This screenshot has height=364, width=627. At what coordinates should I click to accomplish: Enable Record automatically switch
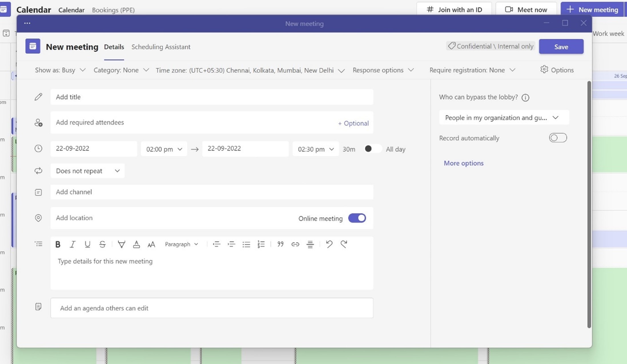click(558, 138)
